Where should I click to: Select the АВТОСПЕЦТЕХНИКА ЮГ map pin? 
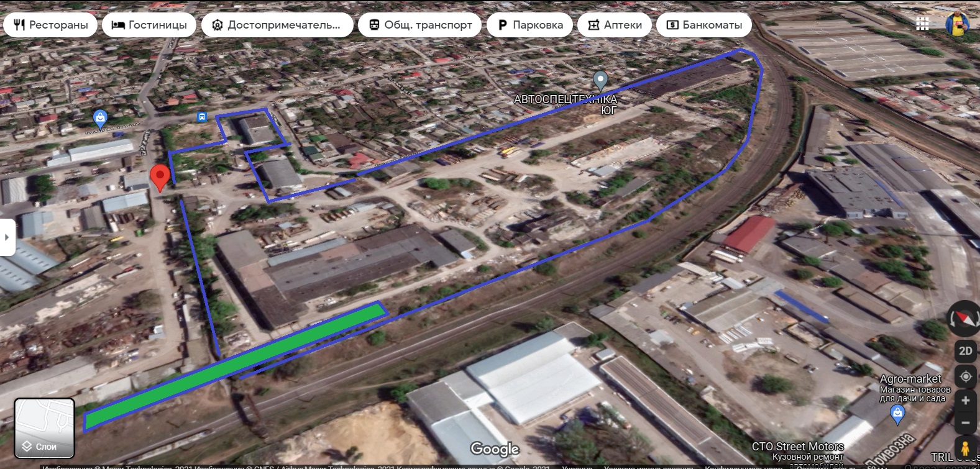click(600, 80)
